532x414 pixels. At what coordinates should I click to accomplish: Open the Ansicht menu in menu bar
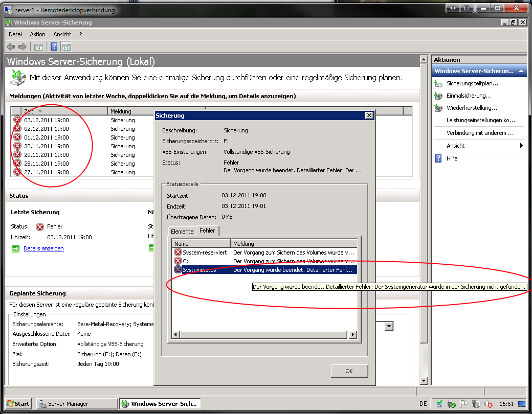click(62, 34)
